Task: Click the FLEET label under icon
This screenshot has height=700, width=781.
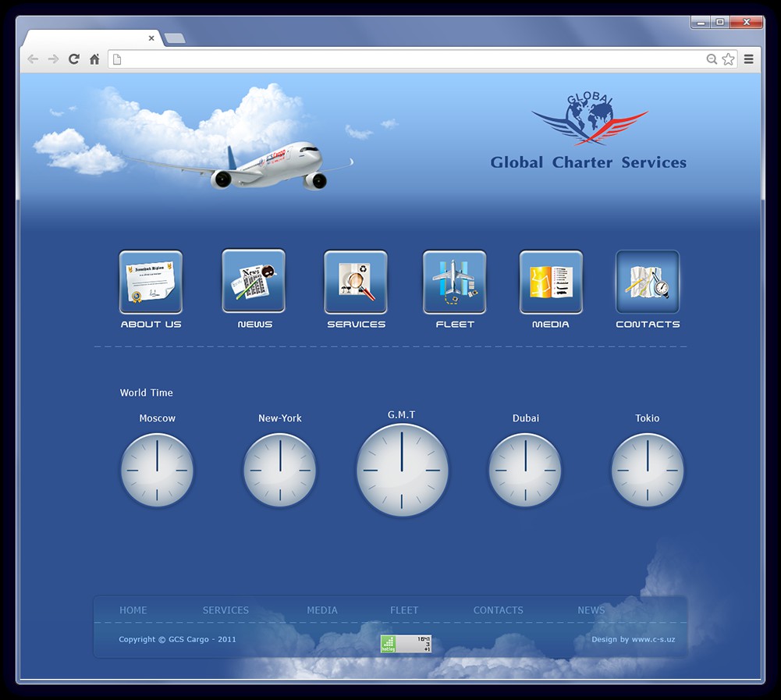Action: 455,325
